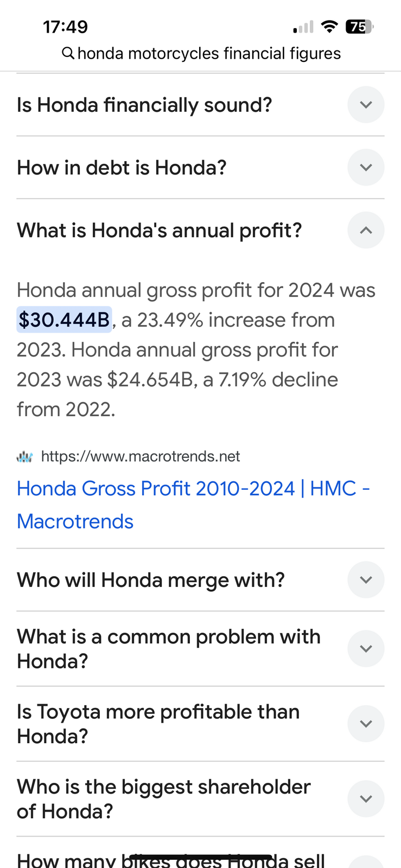Expand 'How in debt is Honda?' chevron
401x868 pixels.
point(366,167)
